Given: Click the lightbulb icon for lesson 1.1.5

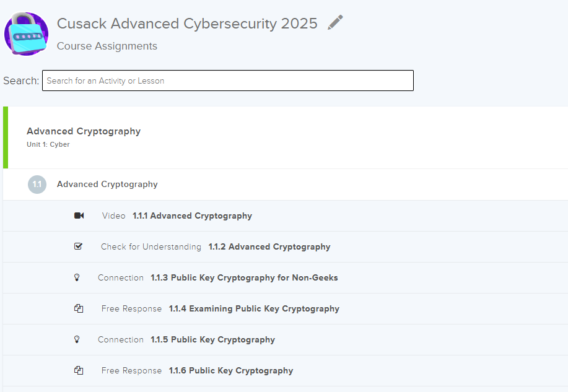Looking at the screenshot, I should click(77, 339).
